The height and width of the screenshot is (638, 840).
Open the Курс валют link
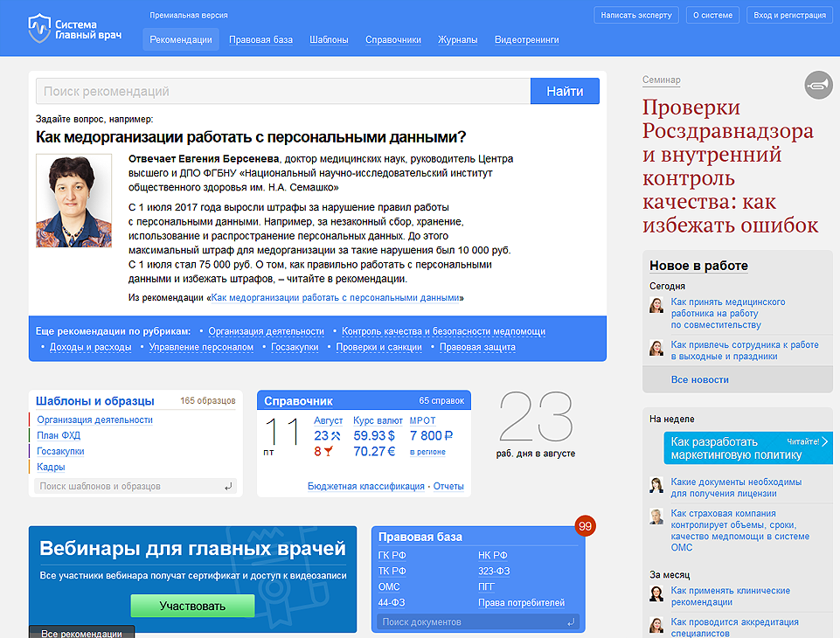click(x=378, y=420)
